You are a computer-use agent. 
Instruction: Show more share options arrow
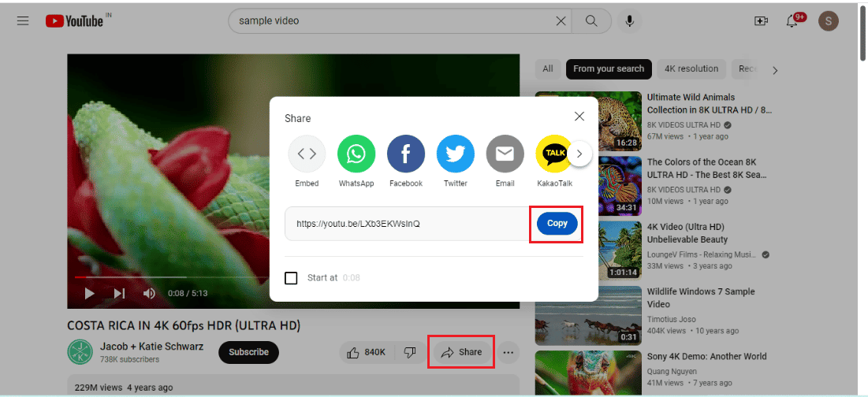(579, 154)
